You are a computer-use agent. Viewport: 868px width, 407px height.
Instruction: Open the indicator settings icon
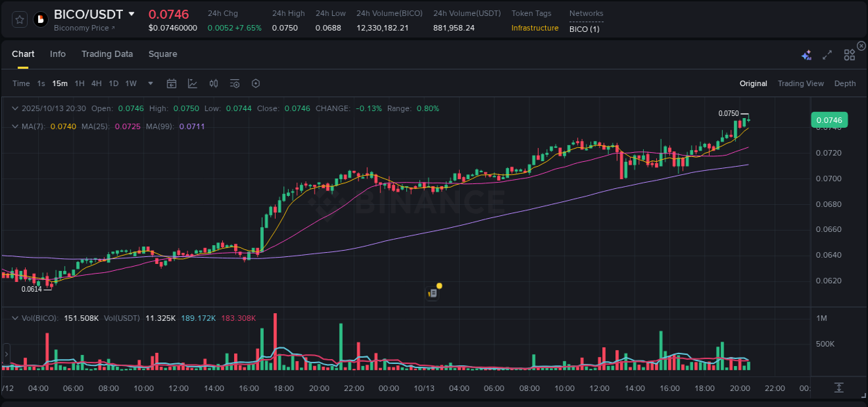[x=234, y=83]
